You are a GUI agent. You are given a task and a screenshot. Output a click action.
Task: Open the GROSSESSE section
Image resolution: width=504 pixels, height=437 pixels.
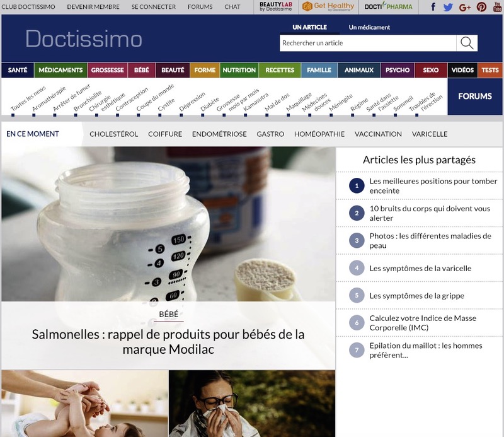pyautogui.click(x=107, y=70)
